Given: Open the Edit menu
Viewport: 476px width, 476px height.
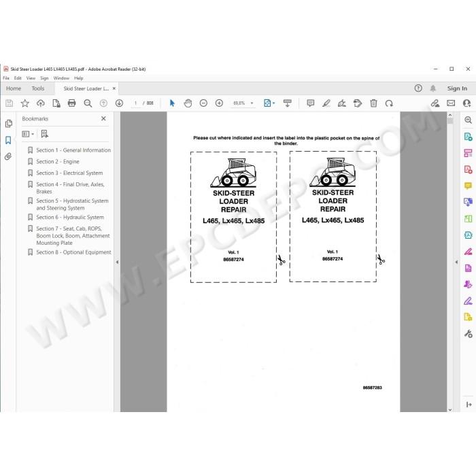Looking at the screenshot, I should click(x=18, y=78).
